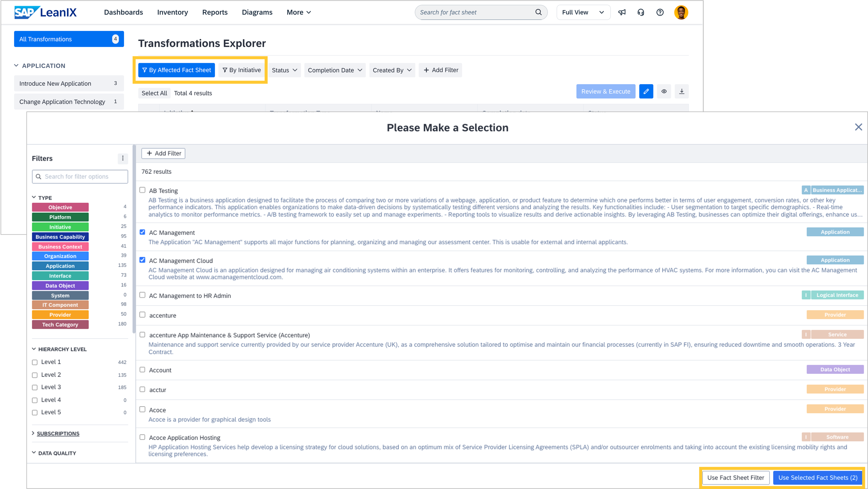This screenshot has height=489, width=868.
Task: Click the Search for filter options field
Action: (80, 176)
